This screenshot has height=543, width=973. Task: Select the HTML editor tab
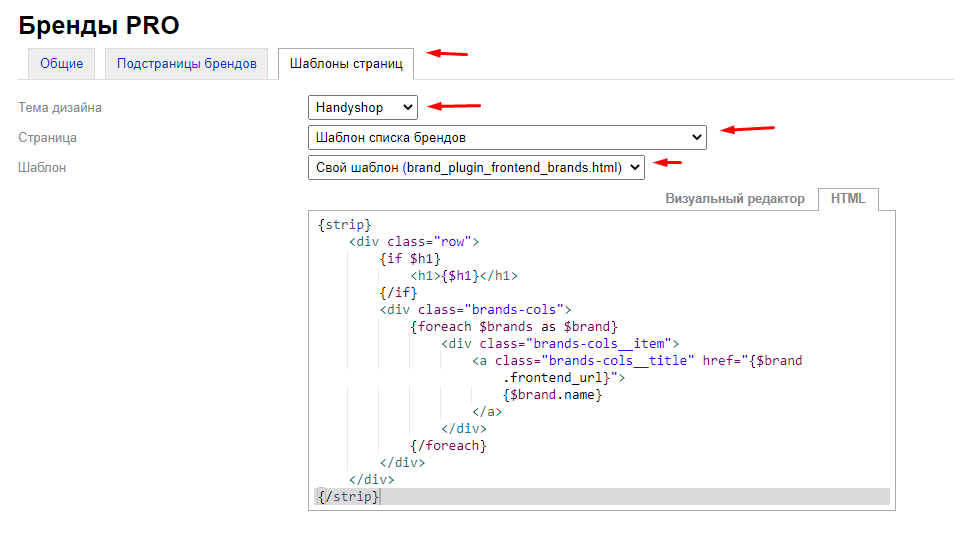847,199
